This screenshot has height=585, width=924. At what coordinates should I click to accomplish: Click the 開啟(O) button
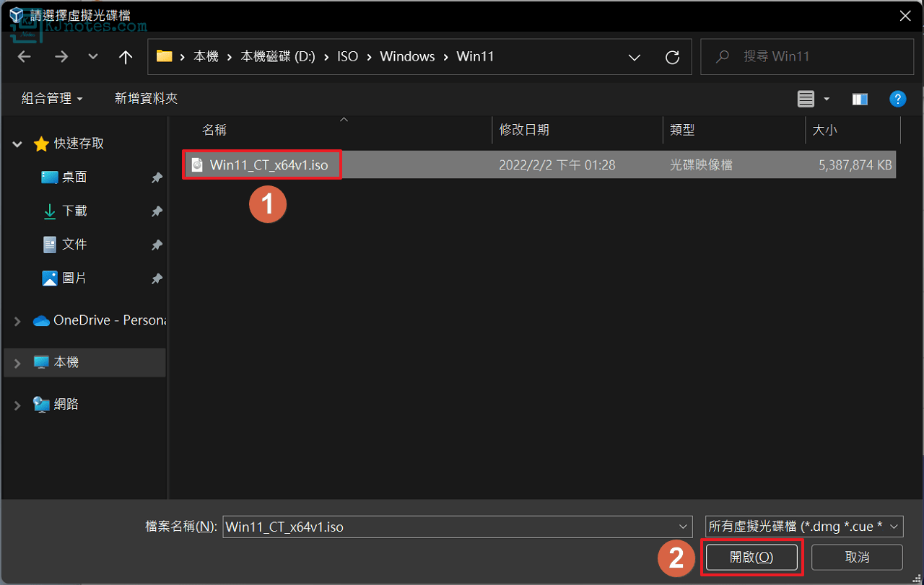click(751, 558)
